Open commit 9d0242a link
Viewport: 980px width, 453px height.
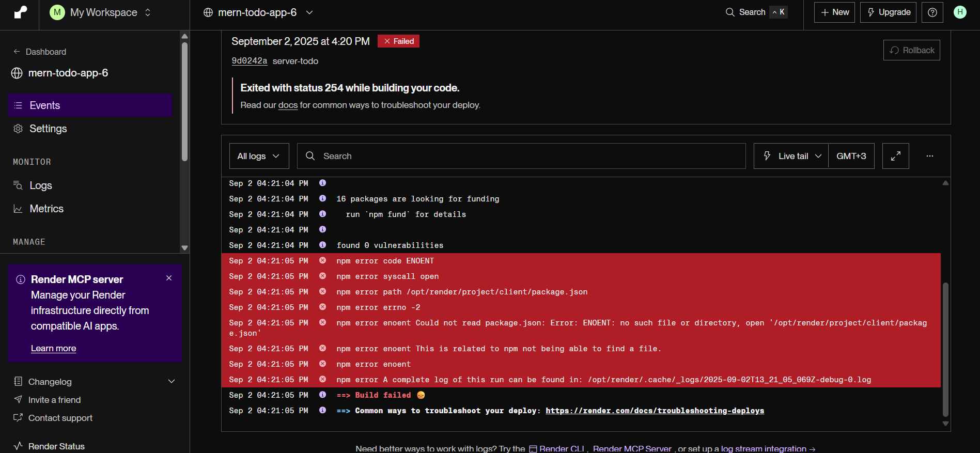[x=250, y=61]
